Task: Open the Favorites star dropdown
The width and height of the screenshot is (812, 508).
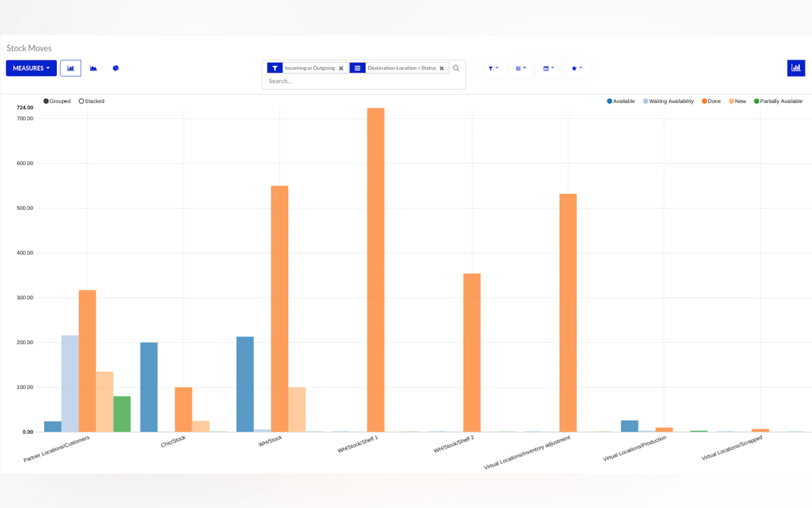Action: point(576,68)
